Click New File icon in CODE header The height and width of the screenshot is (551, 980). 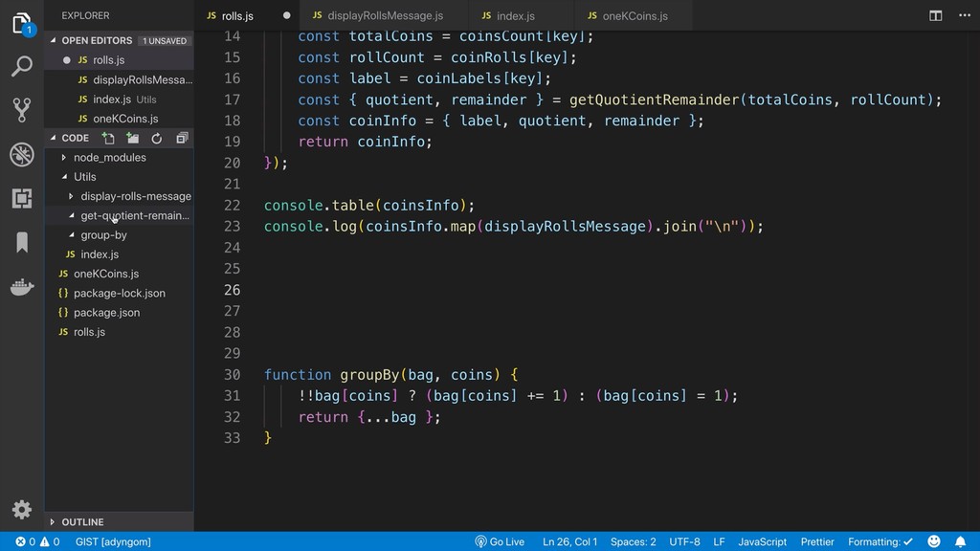point(108,138)
